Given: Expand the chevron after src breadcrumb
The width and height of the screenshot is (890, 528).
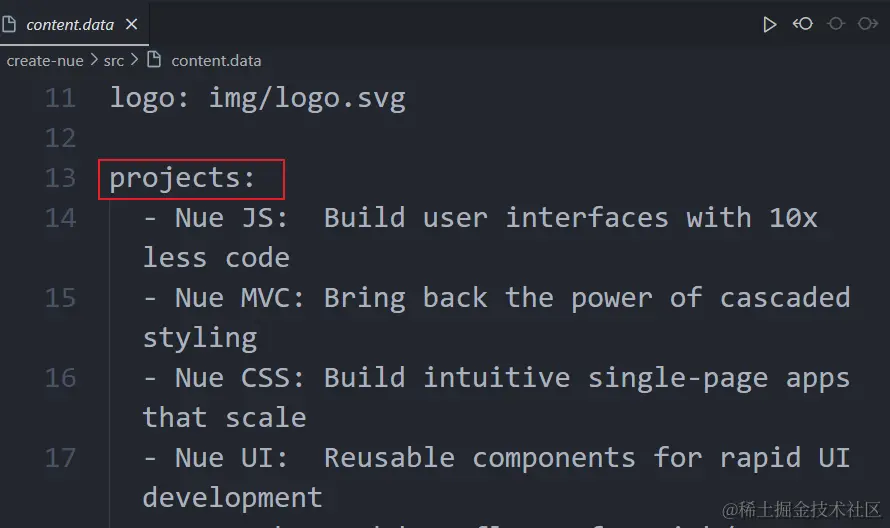Looking at the screenshot, I should [134, 60].
